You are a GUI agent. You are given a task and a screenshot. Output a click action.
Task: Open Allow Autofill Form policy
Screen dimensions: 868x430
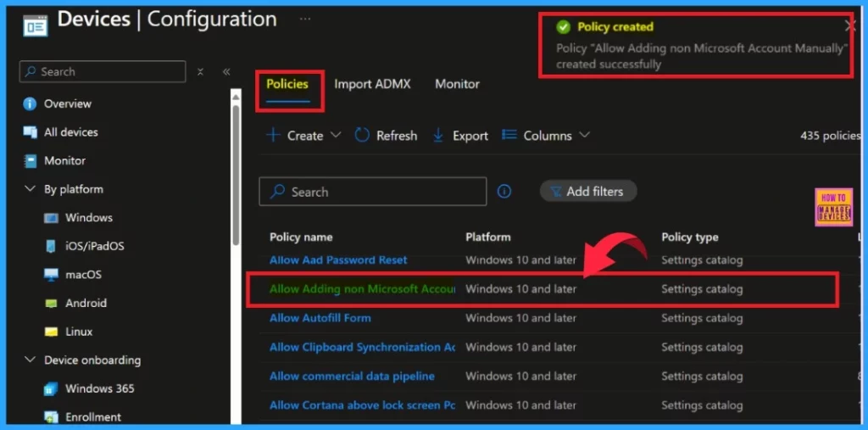320,318
